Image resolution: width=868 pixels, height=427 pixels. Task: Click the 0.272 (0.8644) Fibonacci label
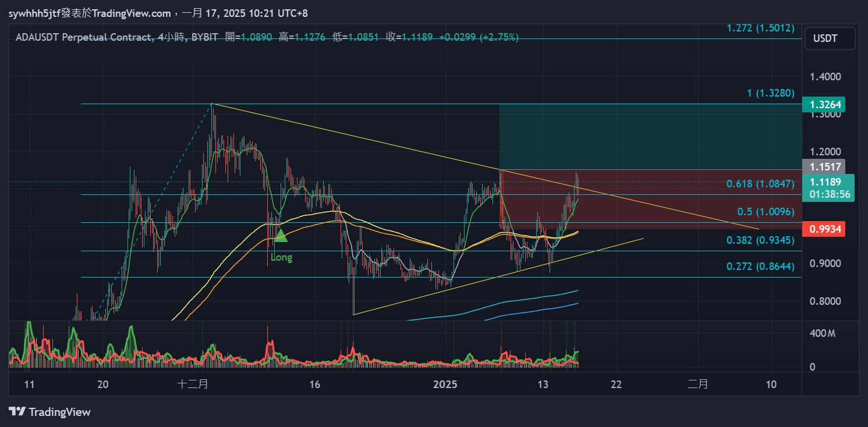761,266
